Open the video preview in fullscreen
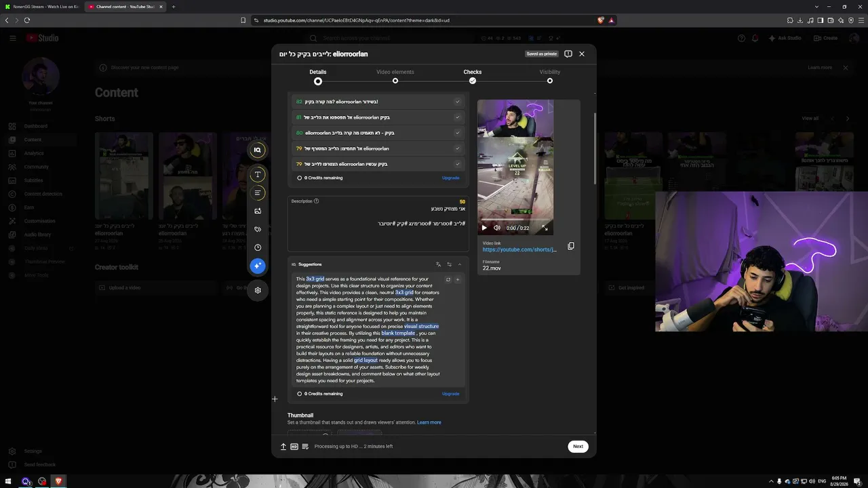 point(545,228)
